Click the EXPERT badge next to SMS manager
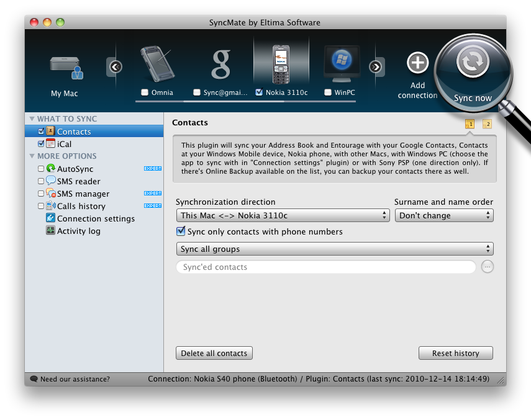The width and height of the screenshot is (531, 420). point(153,194)
